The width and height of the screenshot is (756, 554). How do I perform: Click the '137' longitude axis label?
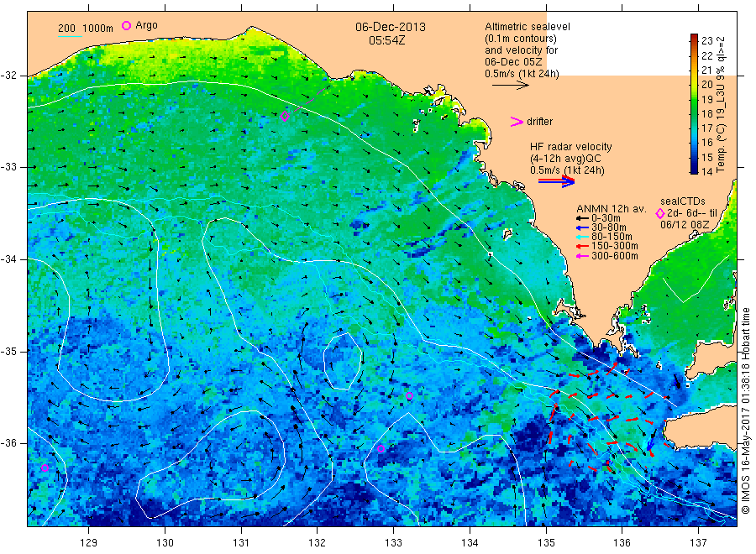click(x=698, y=543)
